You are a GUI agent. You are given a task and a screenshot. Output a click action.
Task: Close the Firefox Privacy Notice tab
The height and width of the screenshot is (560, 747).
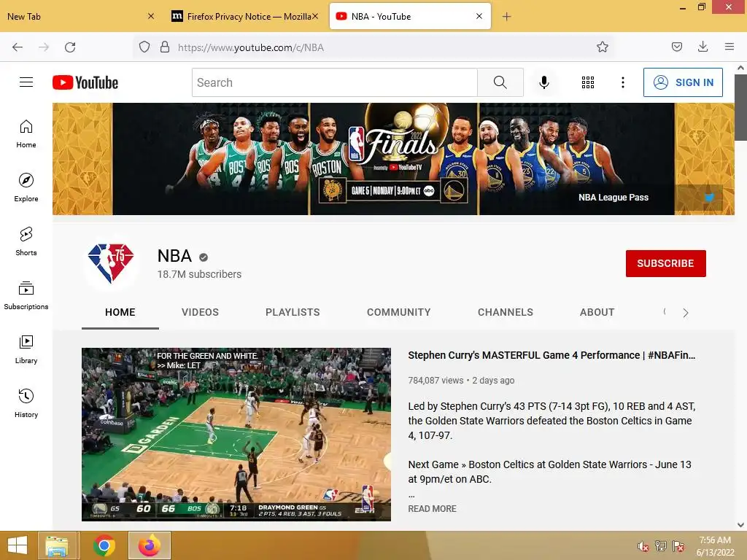pyautogui.click(x=315, y=16)
